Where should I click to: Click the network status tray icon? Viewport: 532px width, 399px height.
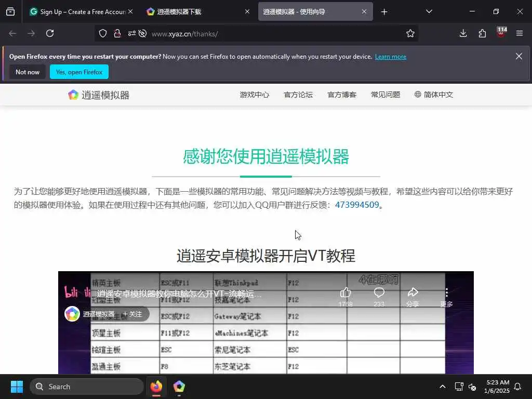pyautogui.click(x=459, y=387)
